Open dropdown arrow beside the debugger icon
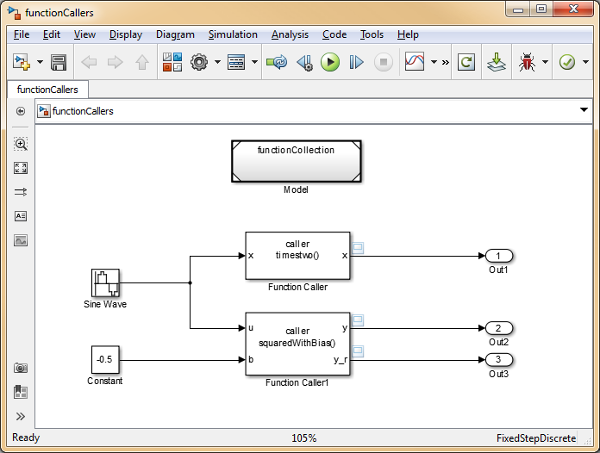 point(545,62)
